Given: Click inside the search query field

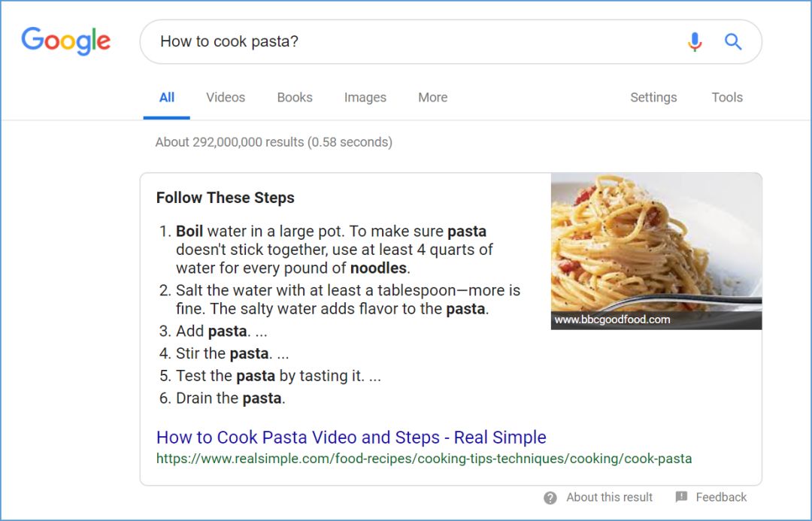Looking at the screenshot, I should click(x=414, y=41).
